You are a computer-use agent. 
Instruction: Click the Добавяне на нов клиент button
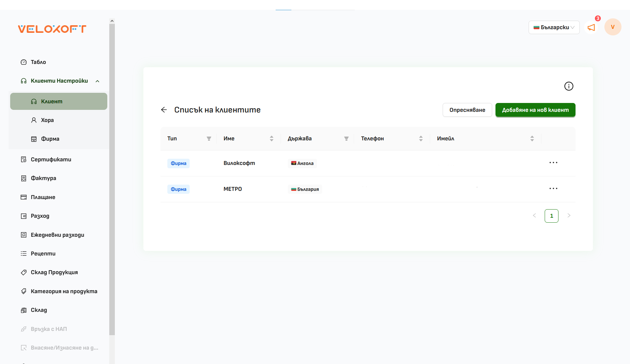[x=535, y=110]
